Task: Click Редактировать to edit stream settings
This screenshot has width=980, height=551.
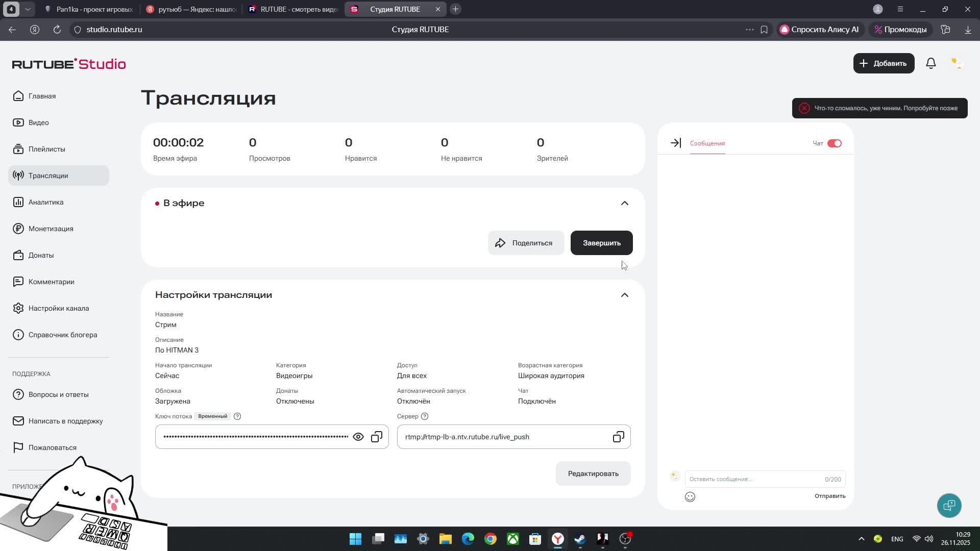Action: 593,473
